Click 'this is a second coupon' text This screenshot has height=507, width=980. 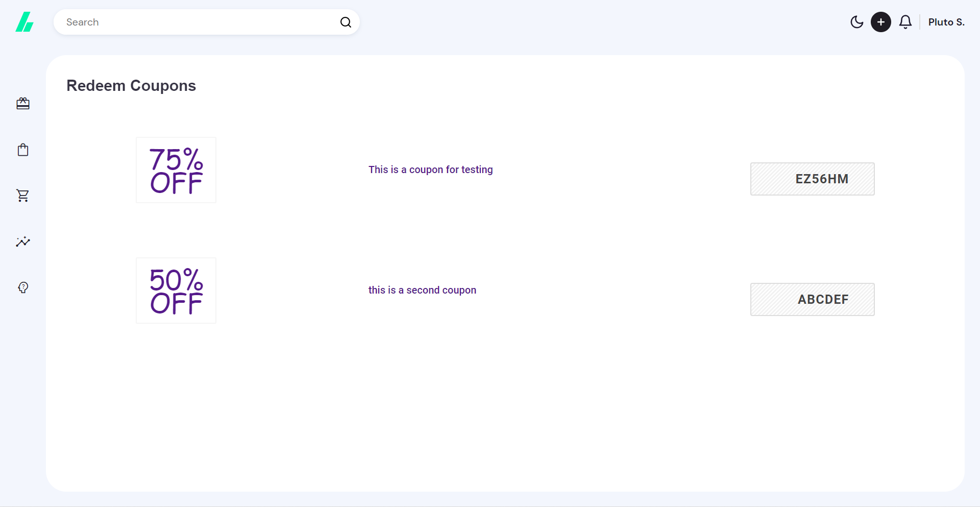click(x=422, y=289)
